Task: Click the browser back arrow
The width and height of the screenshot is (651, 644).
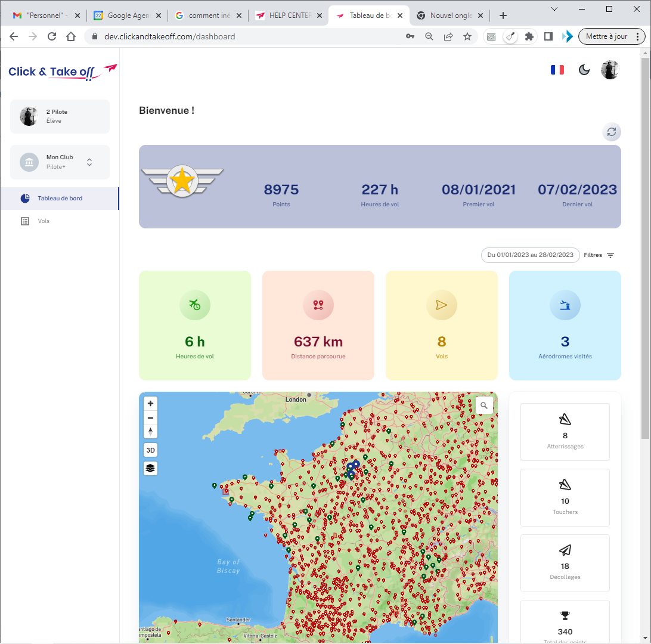Action: coord(14,36)
